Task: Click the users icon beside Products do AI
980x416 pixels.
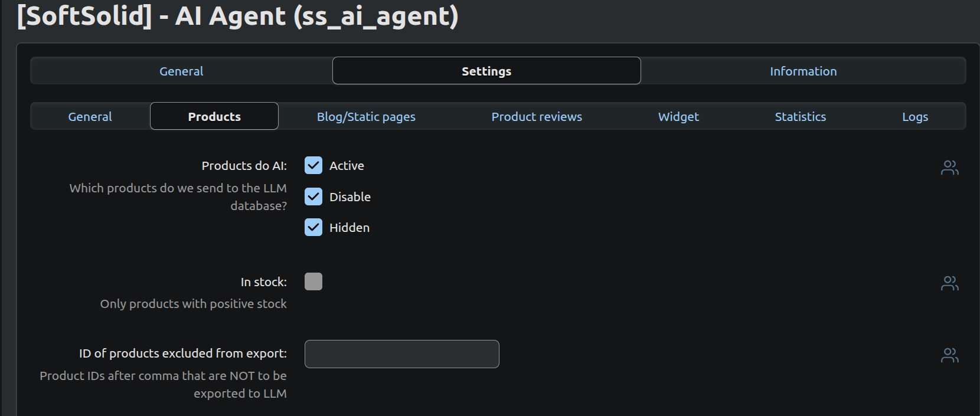Action: pyautogui.click(x=949, y=168)
